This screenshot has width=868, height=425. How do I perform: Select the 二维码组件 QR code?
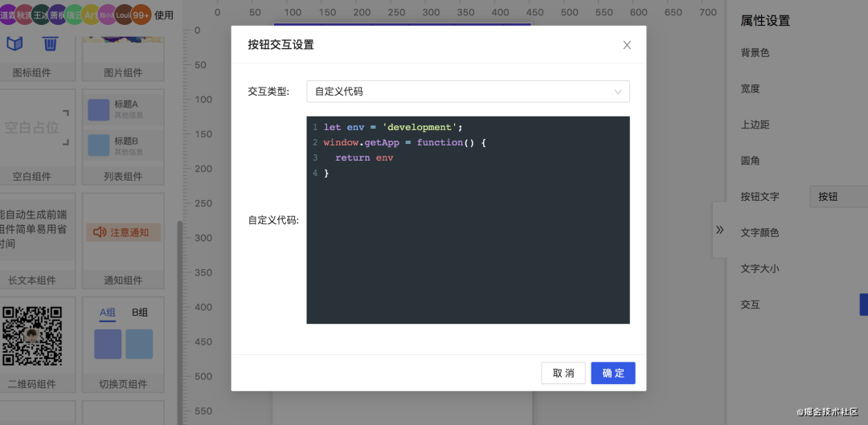31,335
